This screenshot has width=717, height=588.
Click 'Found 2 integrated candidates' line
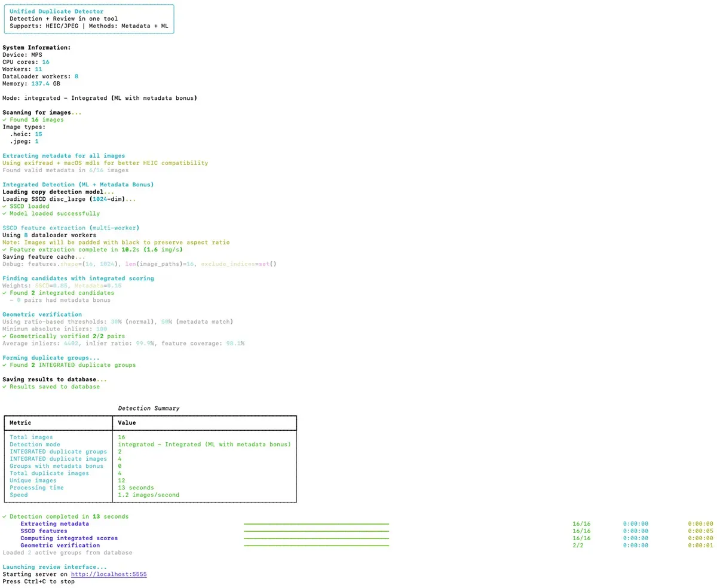(58, 293)
